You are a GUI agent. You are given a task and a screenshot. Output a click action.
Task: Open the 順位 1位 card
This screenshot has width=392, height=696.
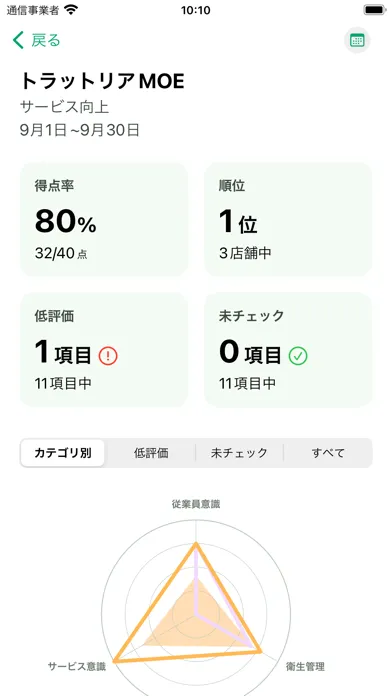pos(288,220)
